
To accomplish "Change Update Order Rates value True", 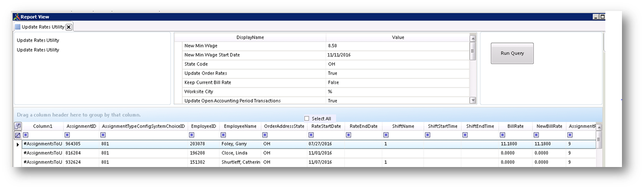I will (x=397, y=73).
